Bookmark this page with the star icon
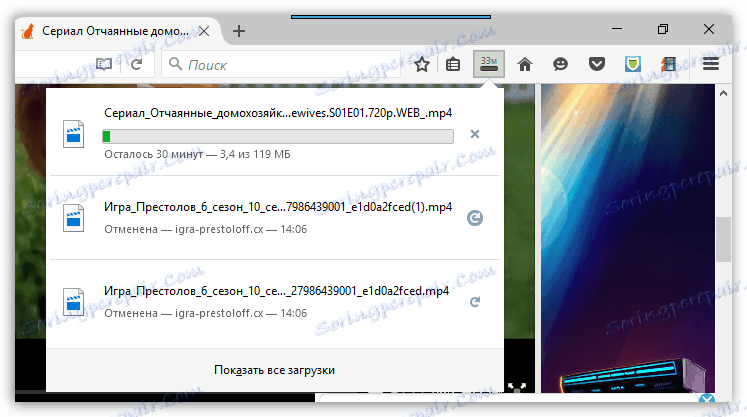This screenshot has height=417, width=747. (422, 64)
